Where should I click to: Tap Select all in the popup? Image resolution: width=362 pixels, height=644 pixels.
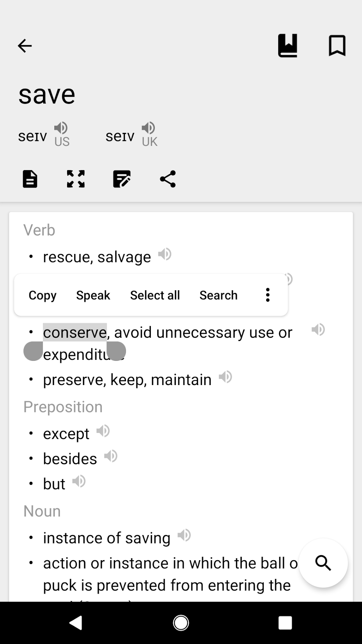[x=155, y=295]
